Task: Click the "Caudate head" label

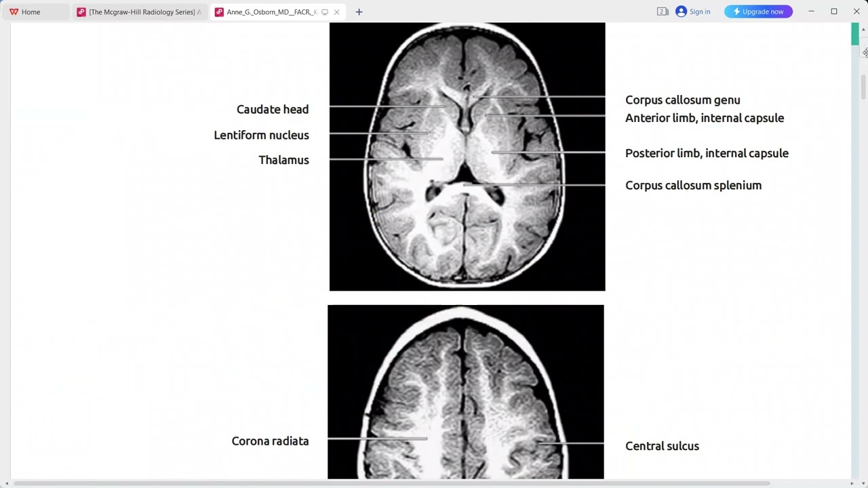Action: coord(273,109)
